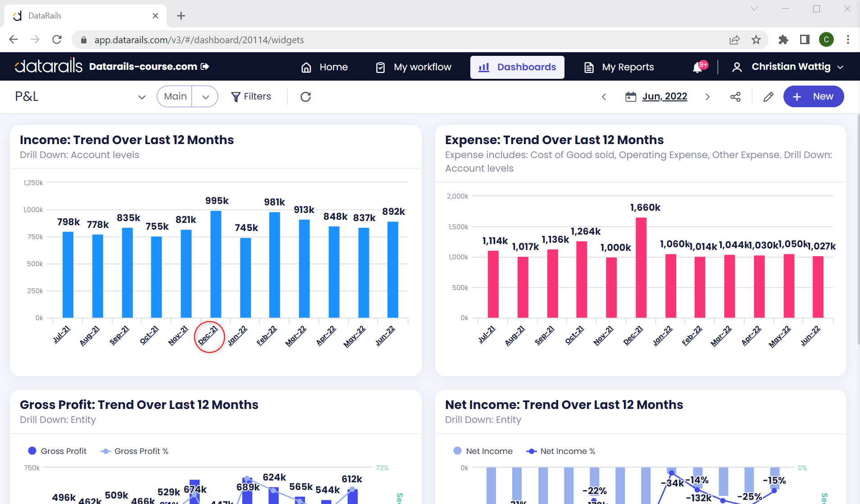This screenshot has height=504, width=860.
Task: Edit the dashboard with pencil icon
Action: [x=769, y=96]
